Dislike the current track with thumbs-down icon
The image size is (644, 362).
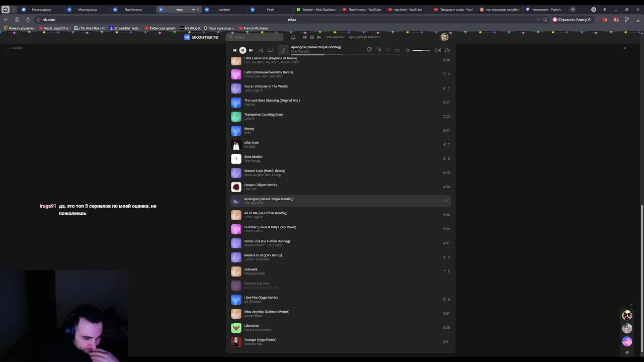click(x=369, y=50)
